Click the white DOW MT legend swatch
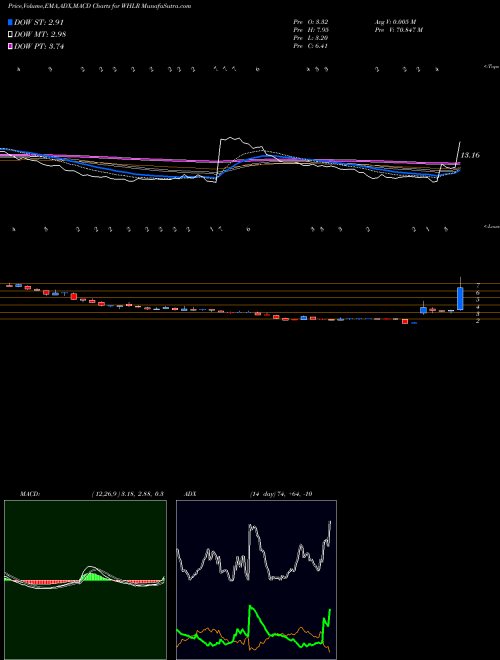The image size is (500, 660). [x=10, y=35]
